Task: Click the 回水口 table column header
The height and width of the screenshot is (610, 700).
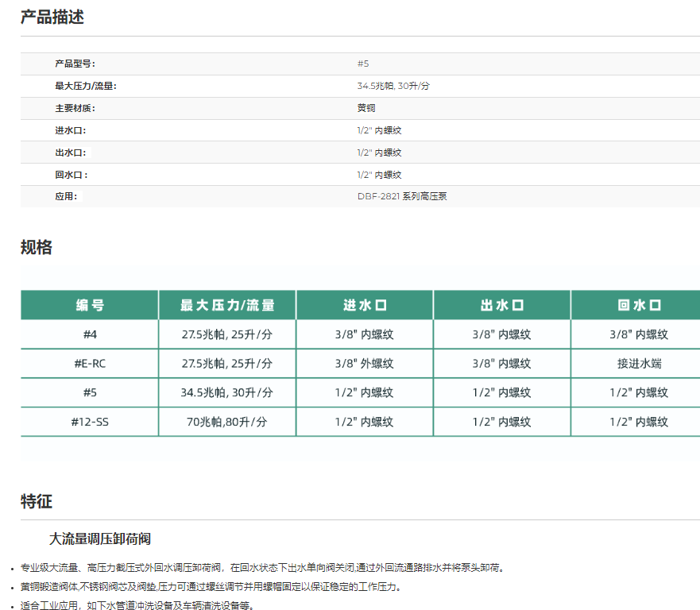Action: [639, 305]
